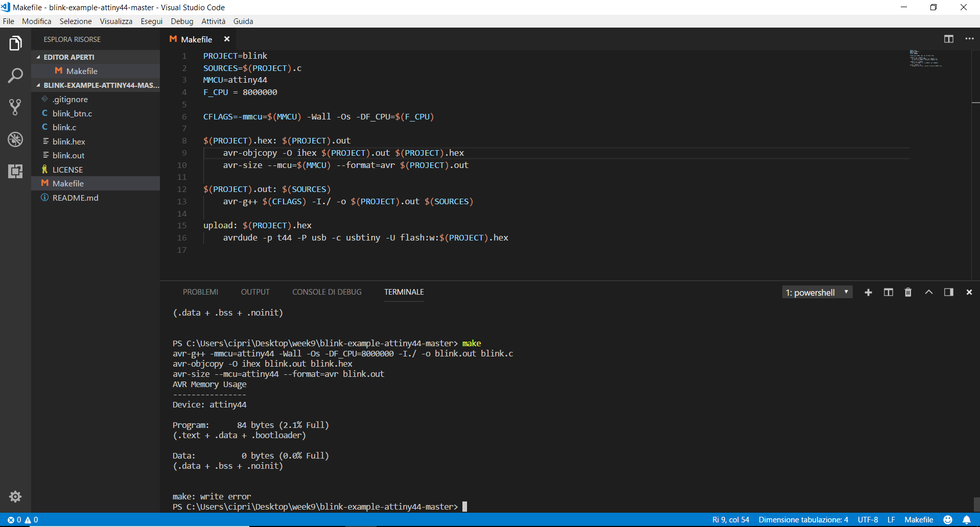This screenshot has width=980, height=527.
Task: Open the Attività menu
Action: (x=214, y=21)
